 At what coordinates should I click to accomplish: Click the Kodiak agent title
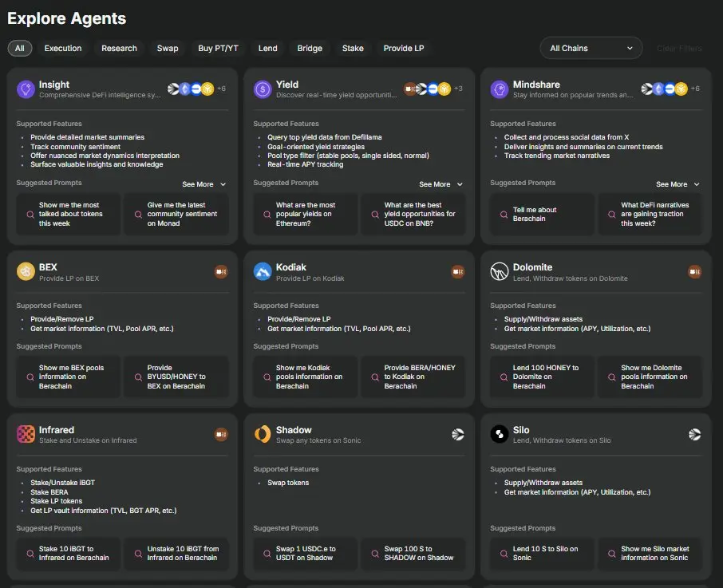point(291,267)
